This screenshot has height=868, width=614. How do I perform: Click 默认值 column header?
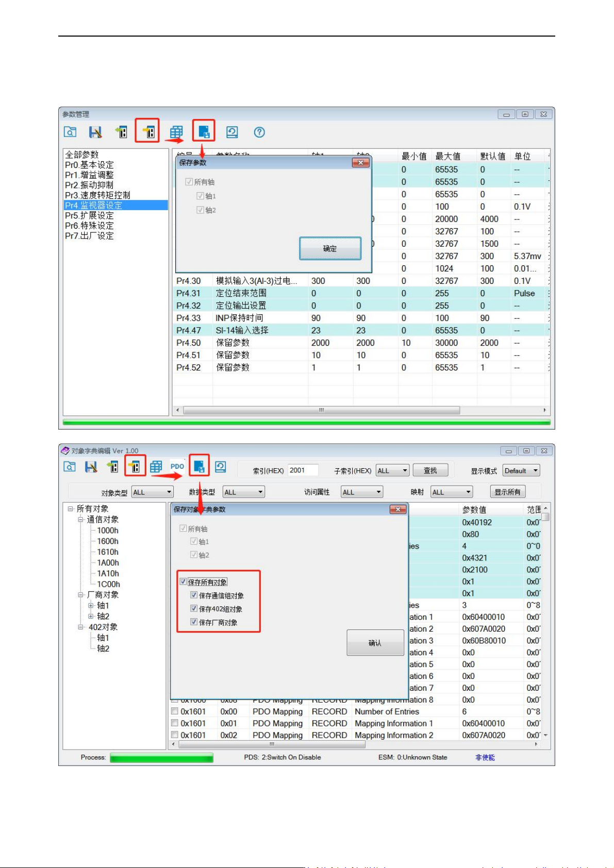click(493, 156)
